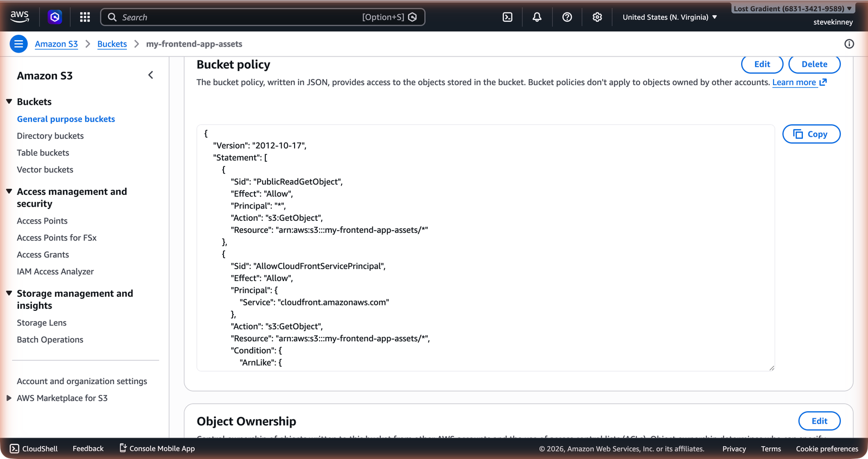The image size is (868, 459).
Task: Collapse Access management and security section
Action: (9, 192)
